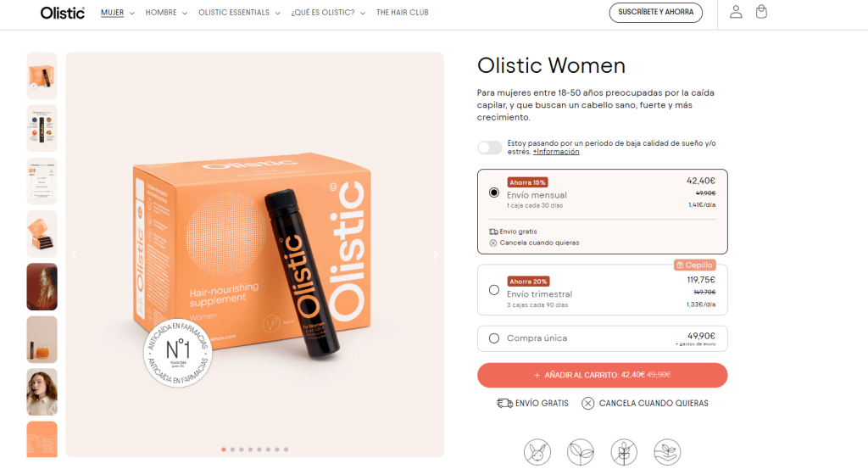The height and width of the screenshot is (469, 868).
Task: Open the shopping bag cart icon
Action: tap(761, 12)
